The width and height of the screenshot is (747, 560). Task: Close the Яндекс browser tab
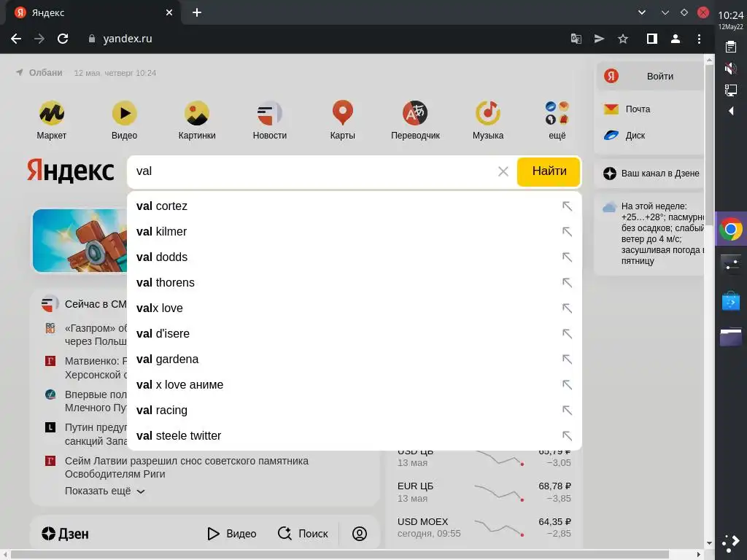(169, 13)
